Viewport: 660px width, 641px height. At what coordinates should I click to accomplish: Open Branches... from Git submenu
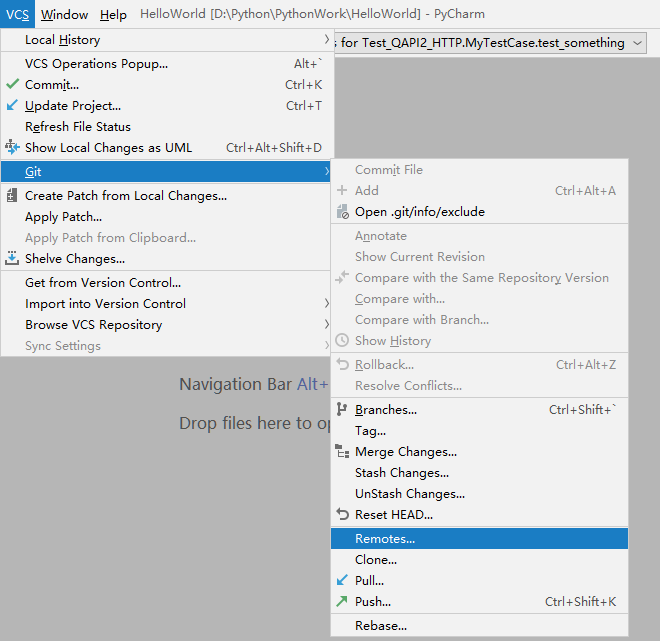point(479,410)
